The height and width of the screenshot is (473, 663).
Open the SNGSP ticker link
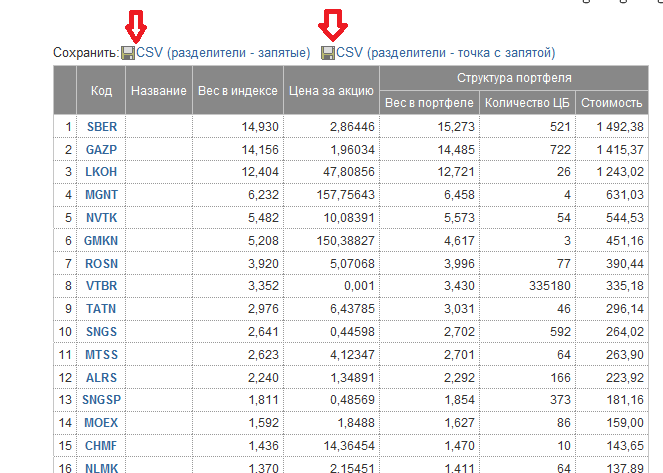click(103, 399)
